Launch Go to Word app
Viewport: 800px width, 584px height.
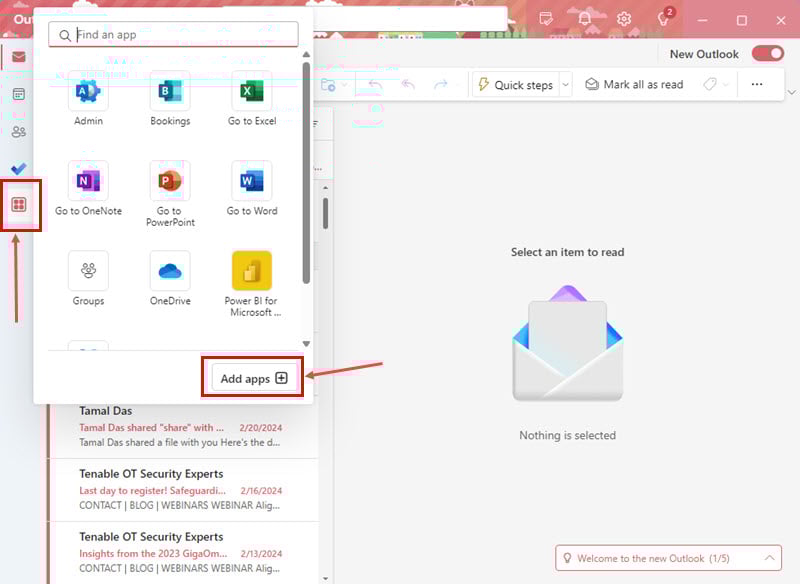(x=252, y=188)
